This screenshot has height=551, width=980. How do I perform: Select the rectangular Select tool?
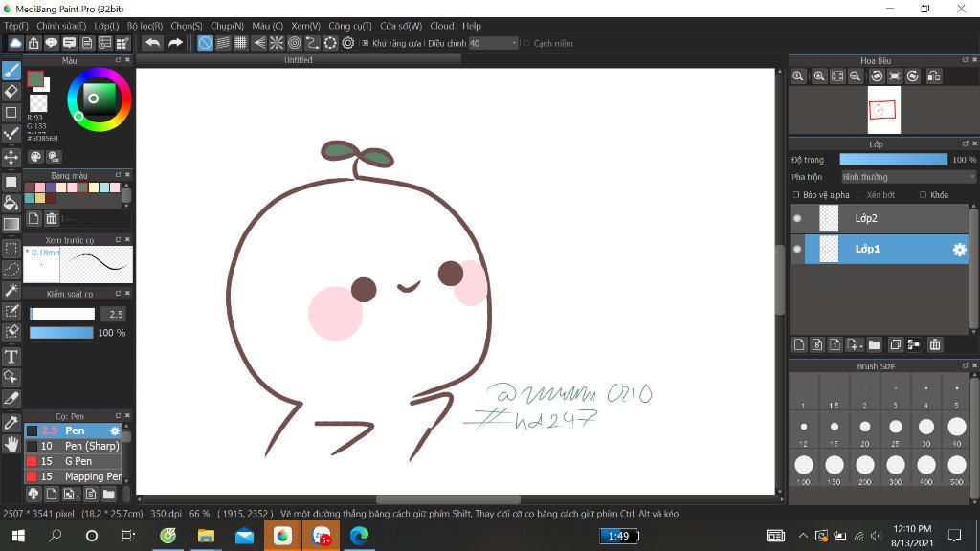(x=11, y=248)
